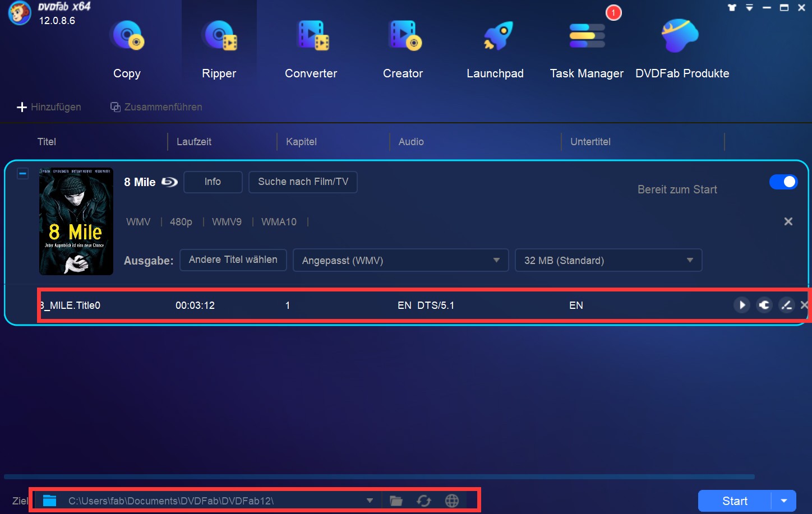Click the 480p resolution label

click(181, 222)
